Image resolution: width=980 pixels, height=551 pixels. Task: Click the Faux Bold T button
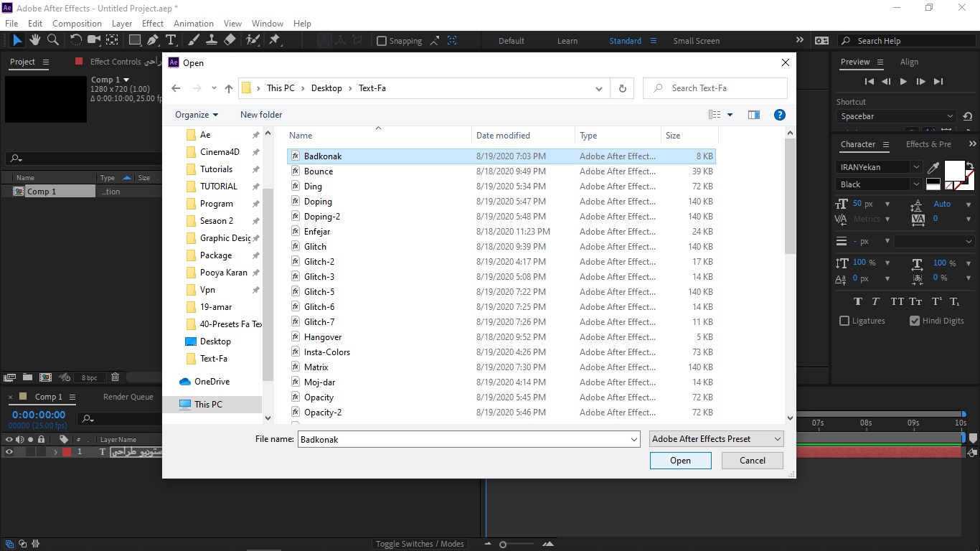click(x=858, y=301)
